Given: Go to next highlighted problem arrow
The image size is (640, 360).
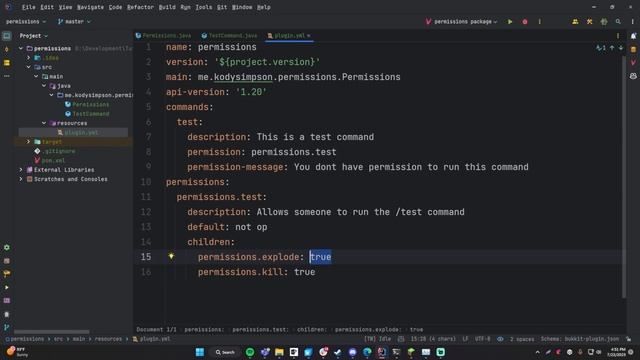Looking at the screenshot, I should coord(621,48).
